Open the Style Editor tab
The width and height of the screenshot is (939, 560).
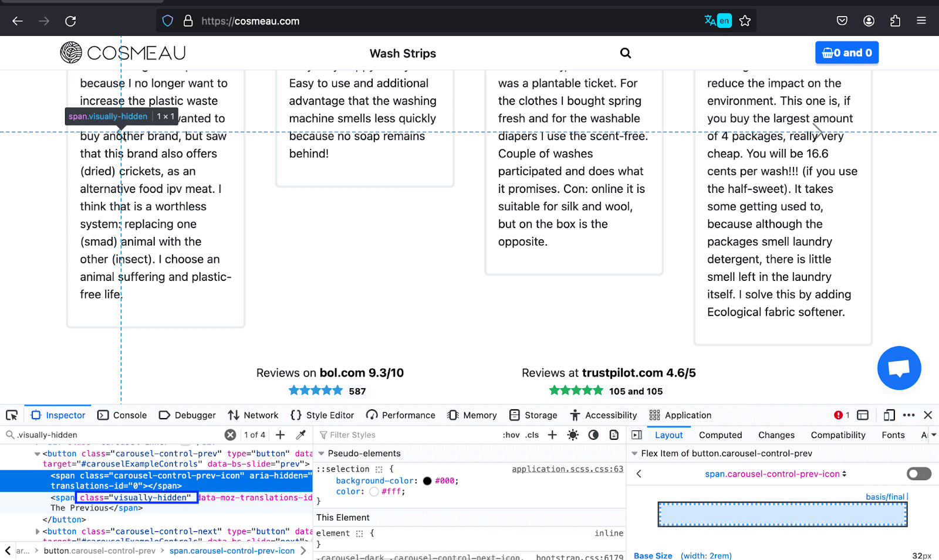[x=322, y=415]
